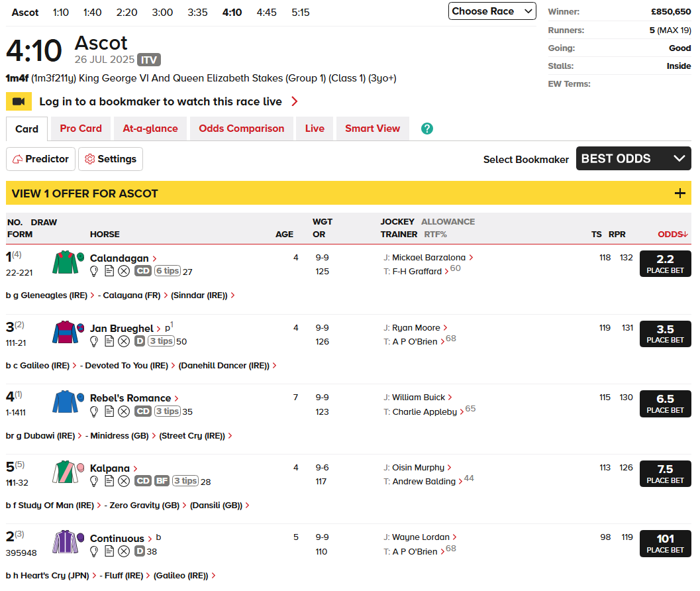Place bet on Jan Brueghel at 3.5

(x=665, y=334)
